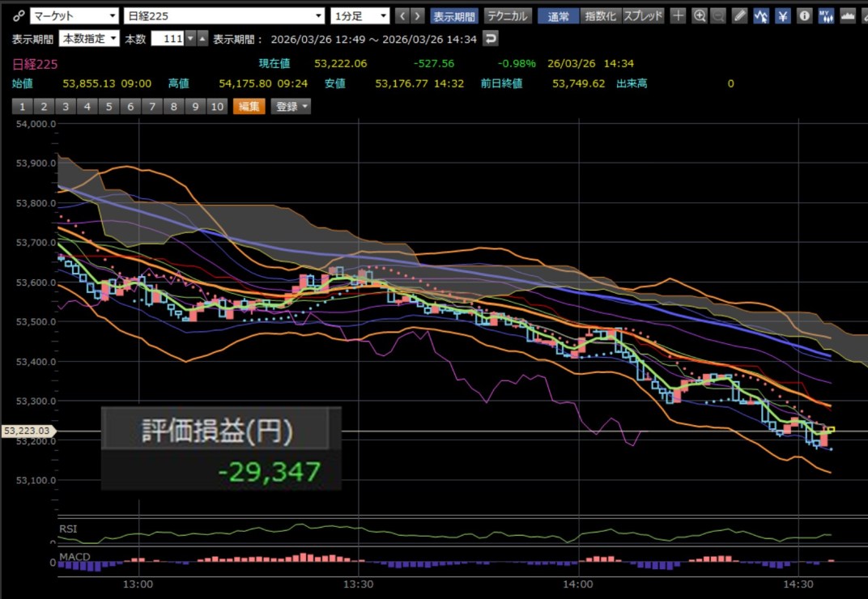868x599 pixels.
Task: Toggle the yen price display icon
Action: 782,16
